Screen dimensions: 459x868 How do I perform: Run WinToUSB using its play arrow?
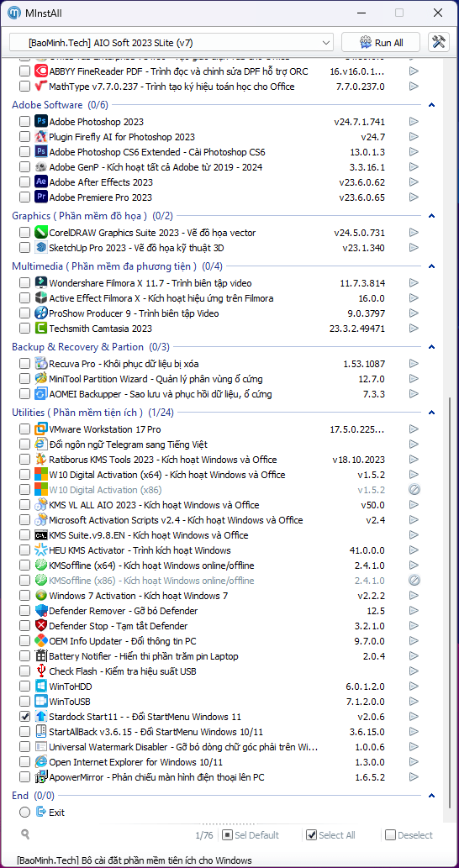(414, 702)
